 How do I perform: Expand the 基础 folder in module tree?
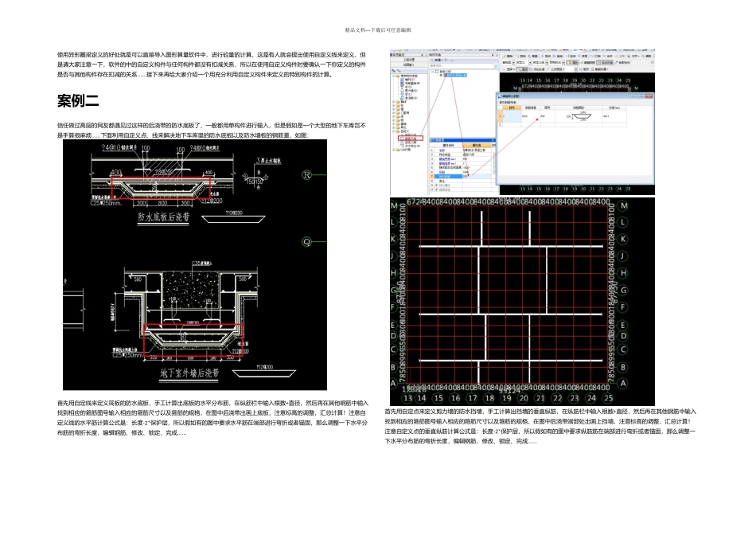[x=393, y=124]
